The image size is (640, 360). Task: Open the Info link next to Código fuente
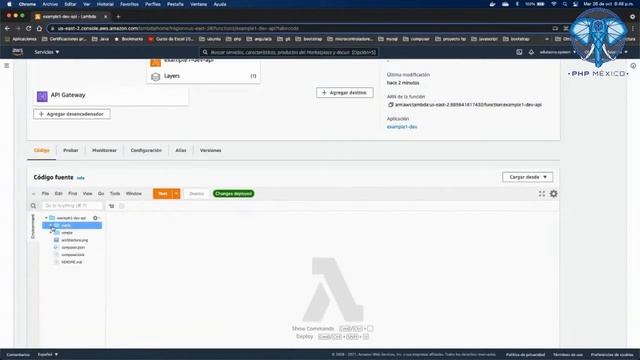point(81,178)
